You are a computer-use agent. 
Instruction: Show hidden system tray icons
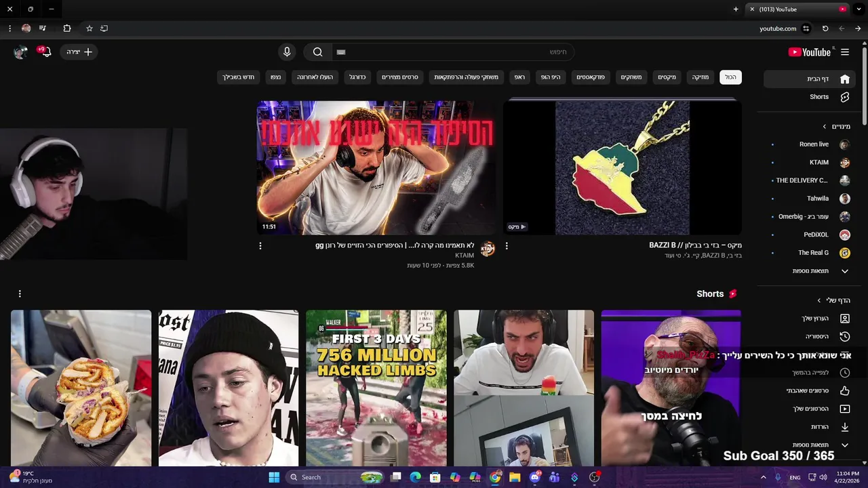(x=764, y=477)
